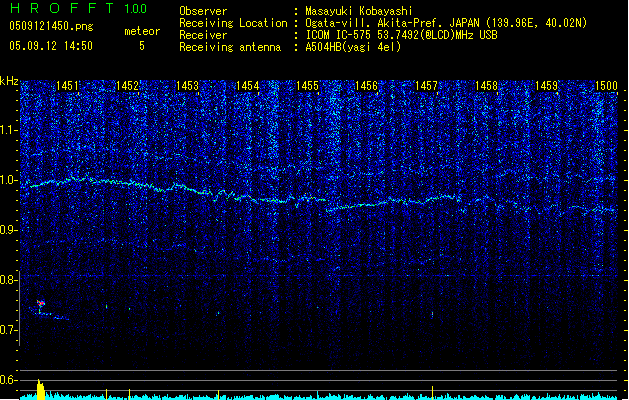Viewport: 629px width, 400px height.
Task: Click the 0.6 frequency axis label
Action: 9,380
